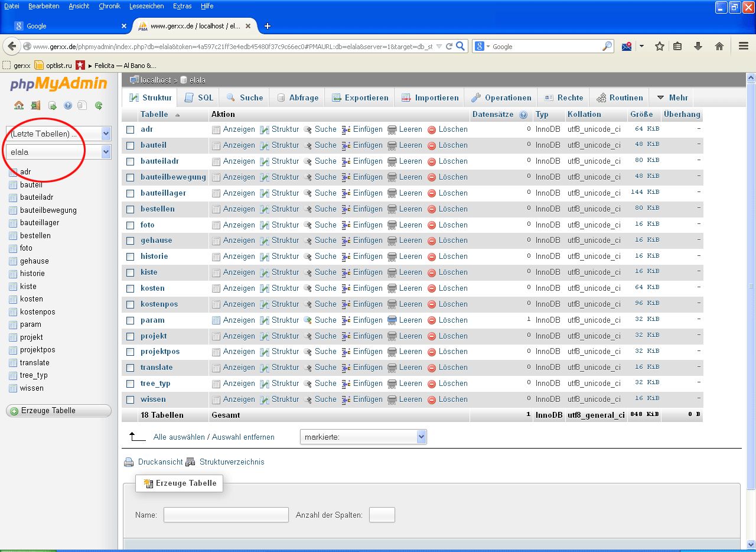Screen dimensions: 756x552
Task: Open the phpMyAdmin home icon
Action: click(19, 106)
